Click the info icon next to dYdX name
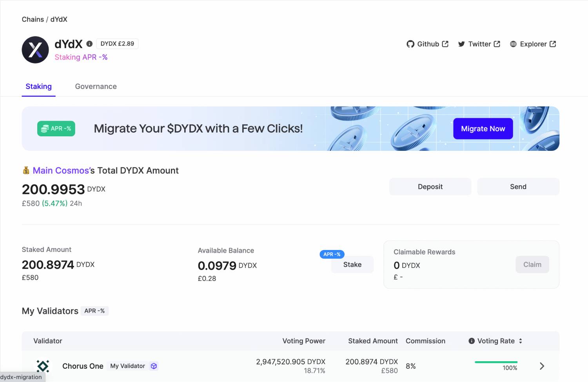The width and height of the screenshot is (588, 382). [x=89, y=43]
